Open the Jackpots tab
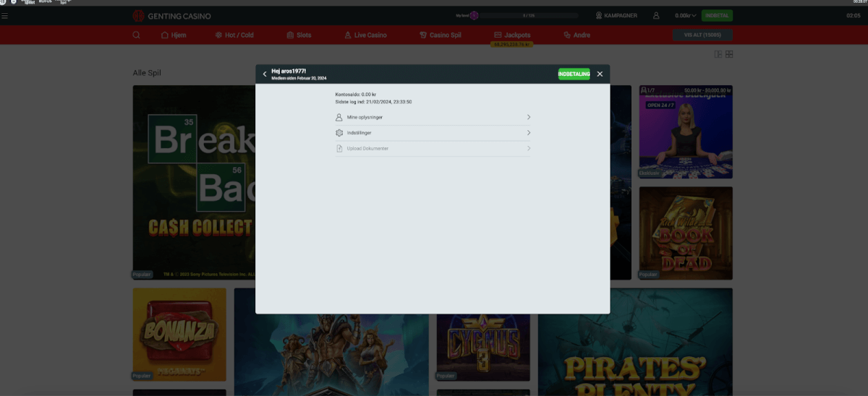Screen dimensions: 868x396 pos(512,35)
